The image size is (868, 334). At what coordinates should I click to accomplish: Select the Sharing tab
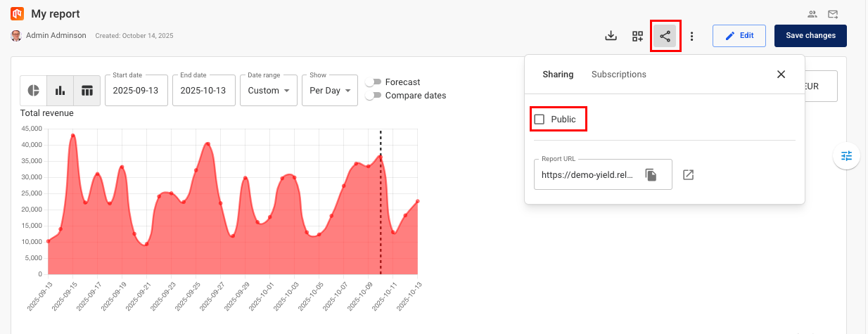(x=558, y=75)
